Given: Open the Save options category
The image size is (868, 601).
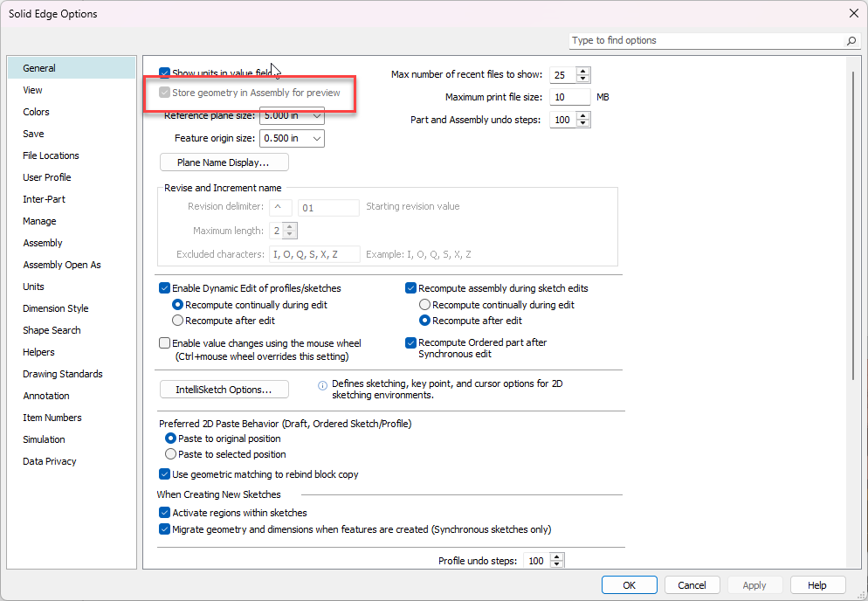Looking at the screenshot, I should tap(72, 134).
